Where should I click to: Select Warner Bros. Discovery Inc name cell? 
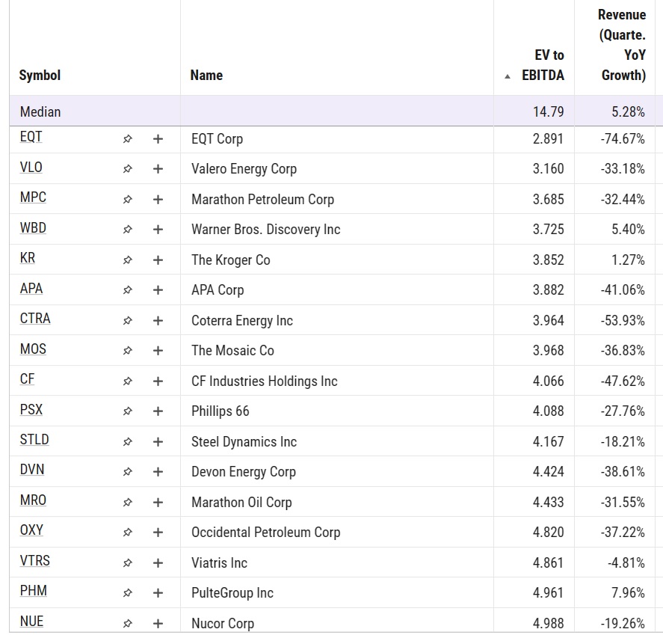265,230
